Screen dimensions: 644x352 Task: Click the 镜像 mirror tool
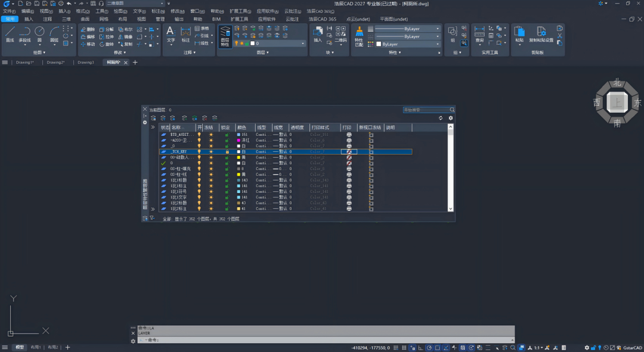pyautogui.click(x=125, y=37)
